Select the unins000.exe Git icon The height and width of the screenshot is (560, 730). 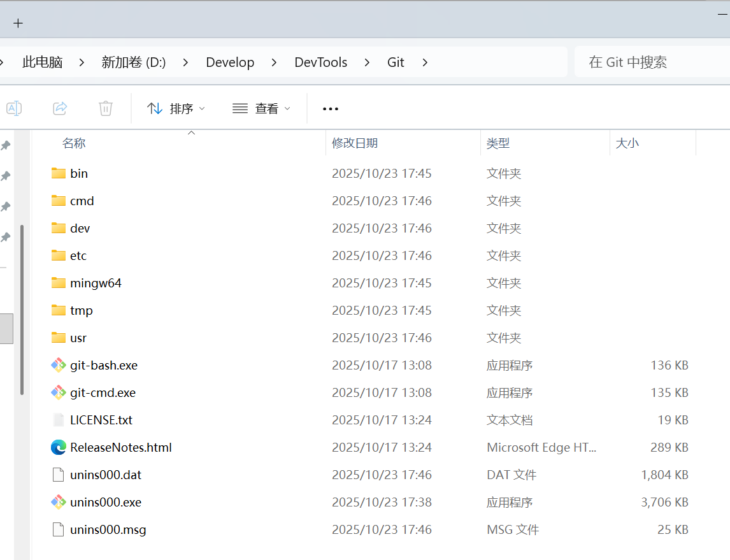click(x=58, y=502)
